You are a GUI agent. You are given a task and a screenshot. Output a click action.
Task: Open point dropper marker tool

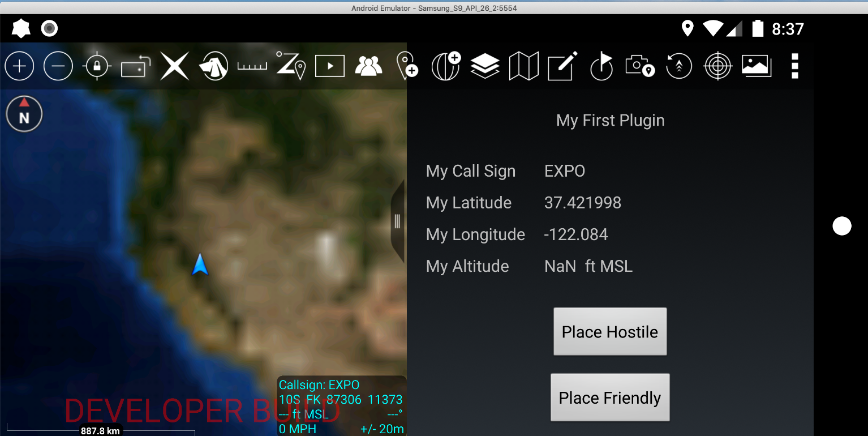tap(407, 66)
